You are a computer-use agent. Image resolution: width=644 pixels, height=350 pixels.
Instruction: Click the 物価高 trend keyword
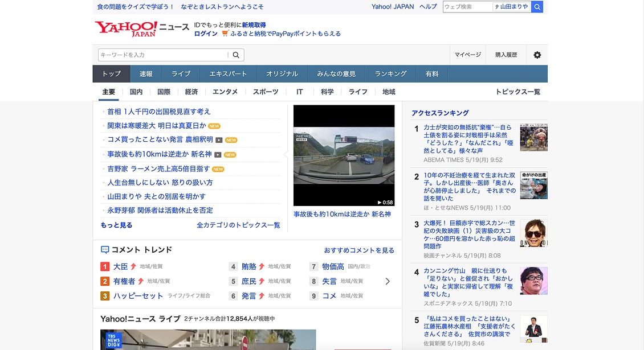pos(333,267)
